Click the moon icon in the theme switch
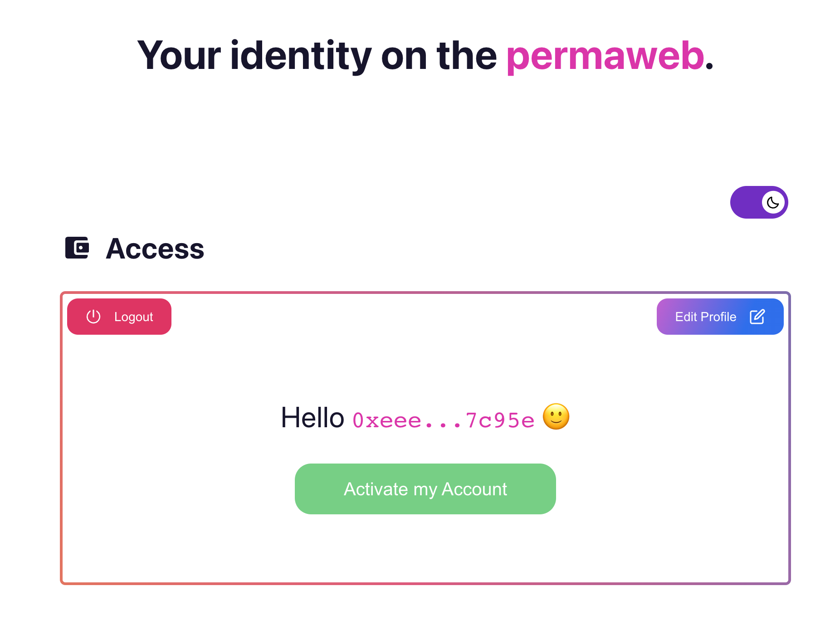This screenshot has height=625, width=840. [x=773, y=202]
